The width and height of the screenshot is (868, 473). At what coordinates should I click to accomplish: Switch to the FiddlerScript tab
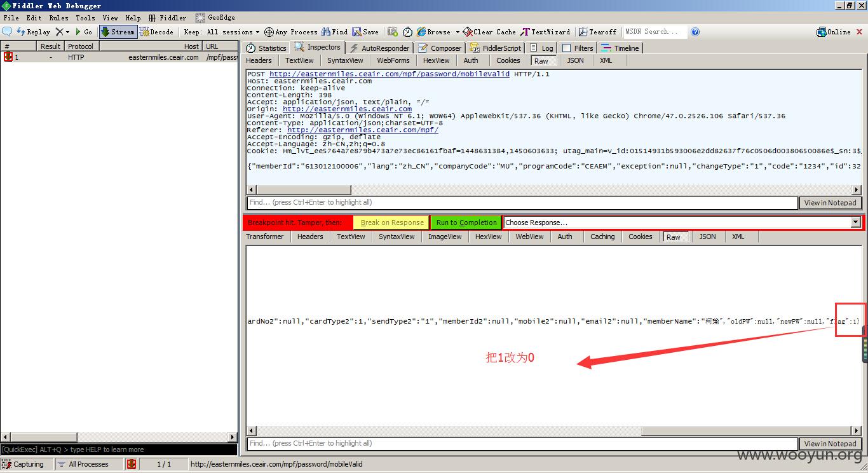[x=496, y=48]
